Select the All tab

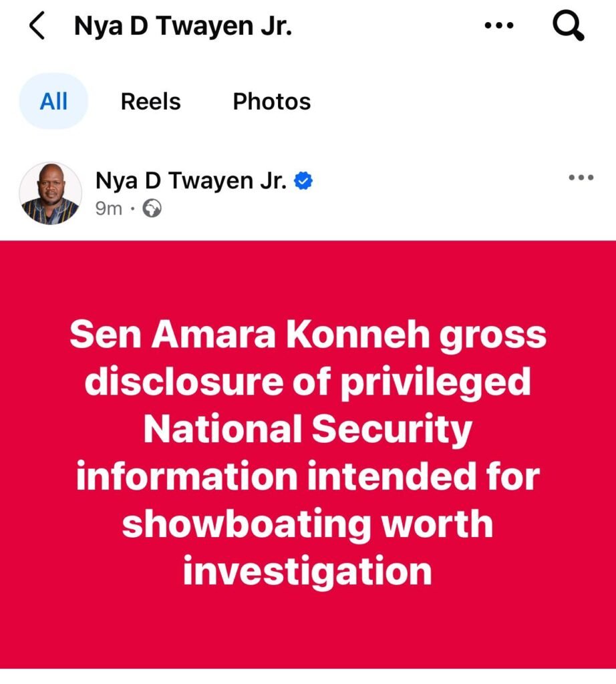click(x=53, y=102)
